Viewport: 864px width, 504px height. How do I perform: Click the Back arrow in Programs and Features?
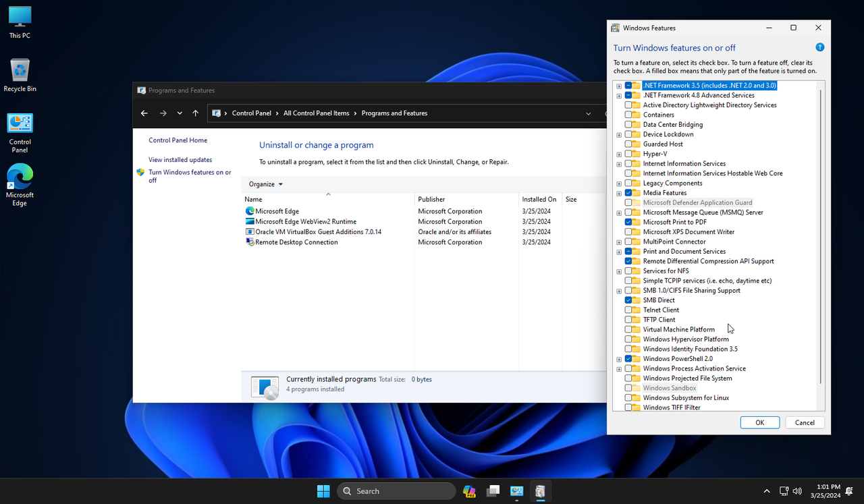click(x=144, y=113)
